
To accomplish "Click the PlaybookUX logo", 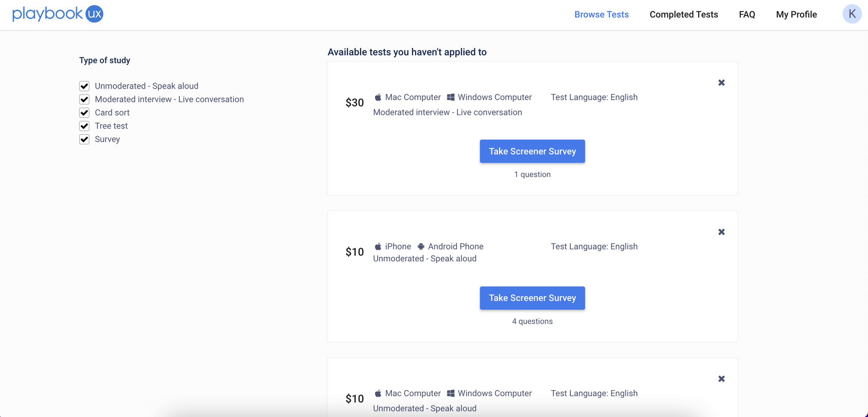I will [57, 14].
